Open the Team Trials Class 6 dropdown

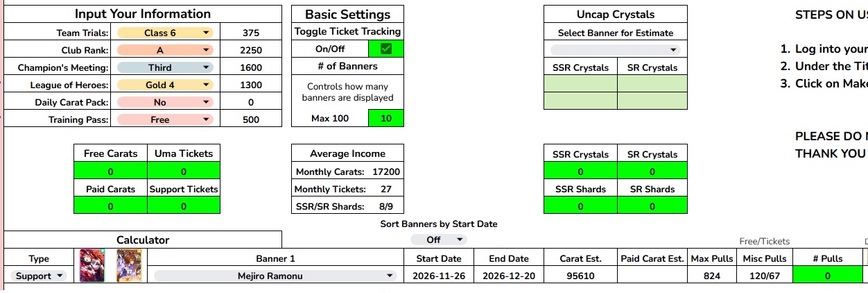(x=165, y=33)
